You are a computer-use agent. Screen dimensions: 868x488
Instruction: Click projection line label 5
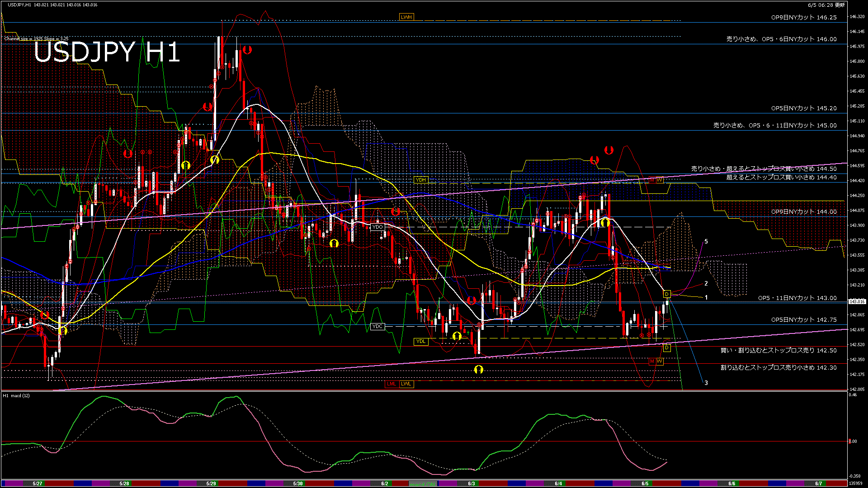[x=706, y=242]
